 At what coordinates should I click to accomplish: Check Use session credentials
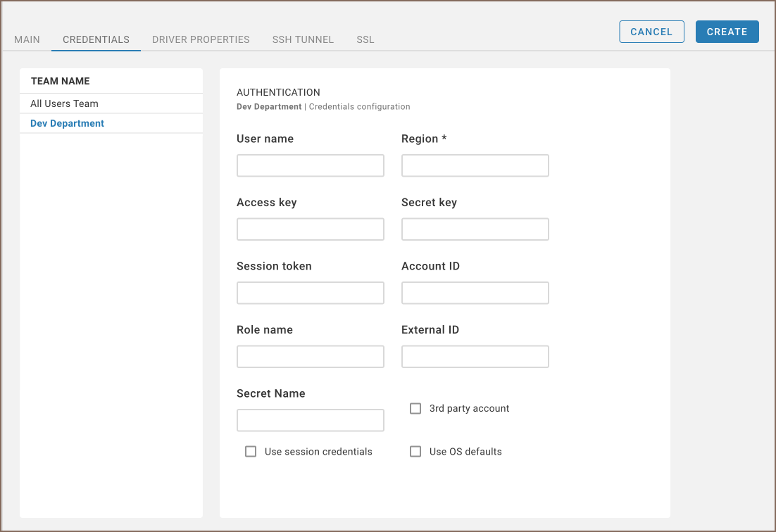251,452
